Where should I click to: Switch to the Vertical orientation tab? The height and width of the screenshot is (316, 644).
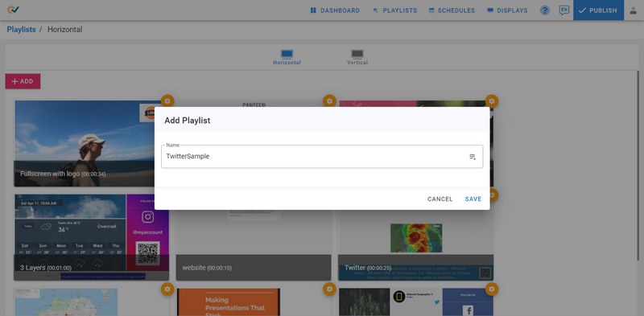pos(357,57)
